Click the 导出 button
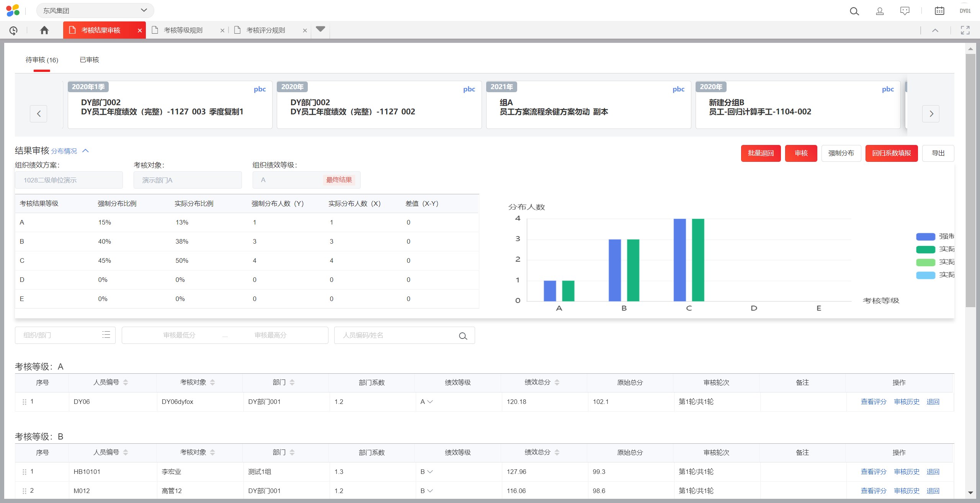980x503 pixels. (938, 153)
